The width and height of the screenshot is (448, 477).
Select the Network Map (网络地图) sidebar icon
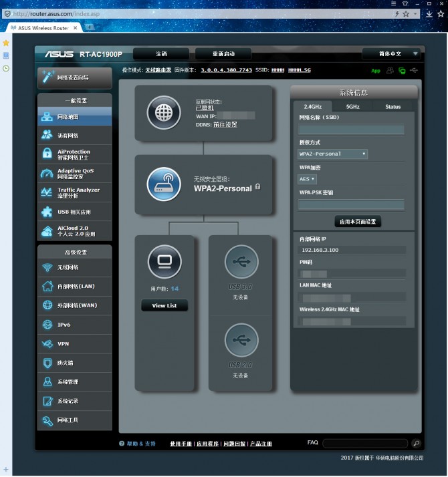(x=47, y=117)
